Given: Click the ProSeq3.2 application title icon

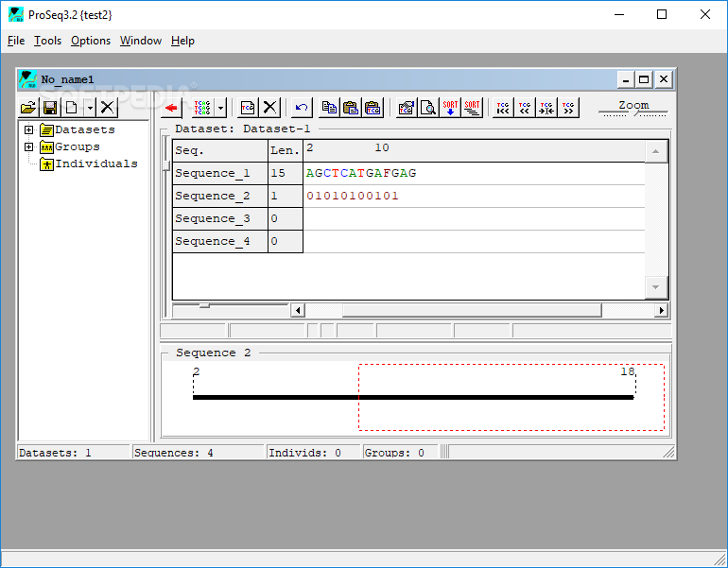Looking at the screenshot, I should tap(16, 14).
